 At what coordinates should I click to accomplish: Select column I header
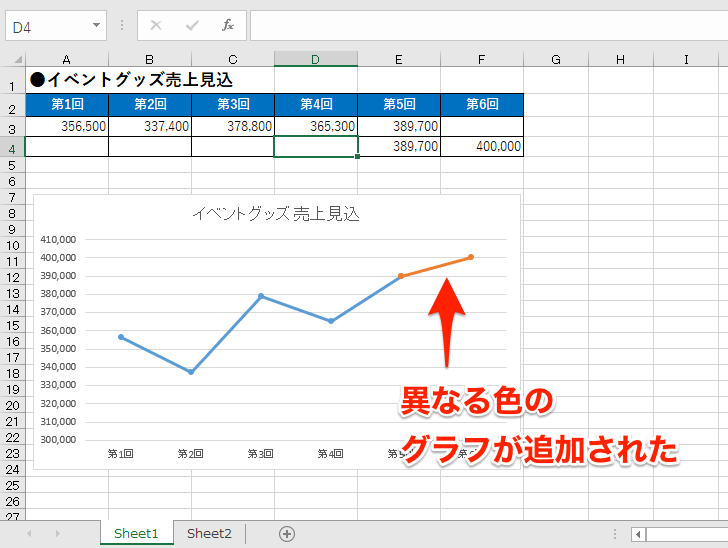(686, 59)
